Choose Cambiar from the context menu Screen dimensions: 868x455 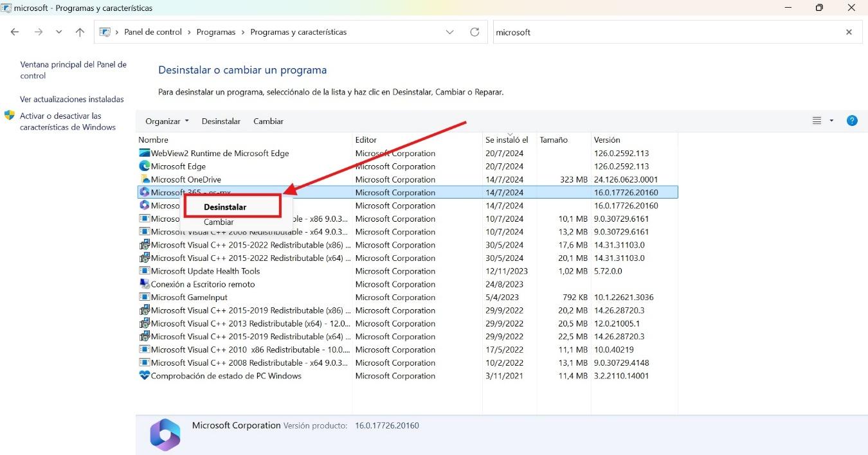click(x=219, y=222)
